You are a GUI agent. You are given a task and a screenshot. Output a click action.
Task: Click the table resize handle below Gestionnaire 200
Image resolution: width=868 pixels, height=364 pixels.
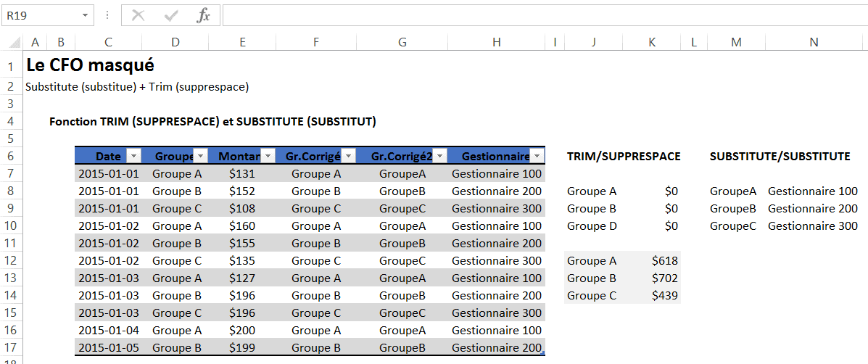542,354
